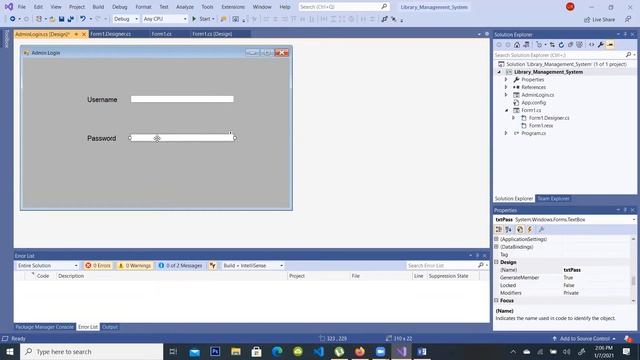The image size is (640, 360).
Task: Click the Live Share button
Action: [x=599, y=19]
